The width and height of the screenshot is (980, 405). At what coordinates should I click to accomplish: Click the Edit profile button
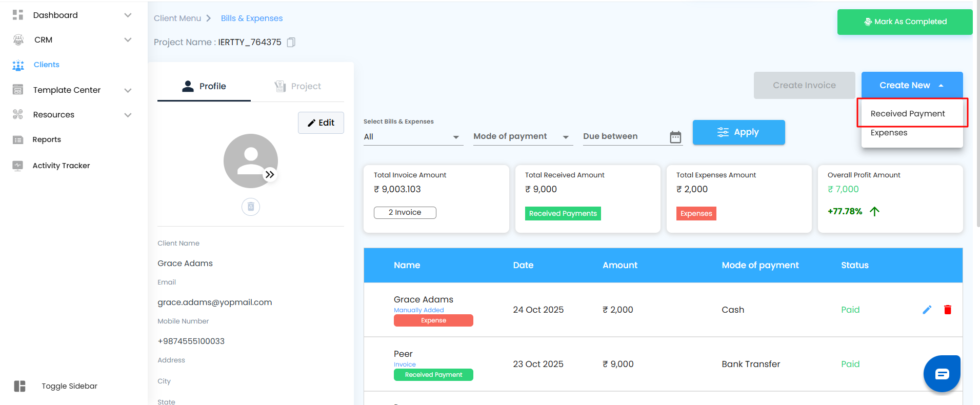[x=321, y=123]
